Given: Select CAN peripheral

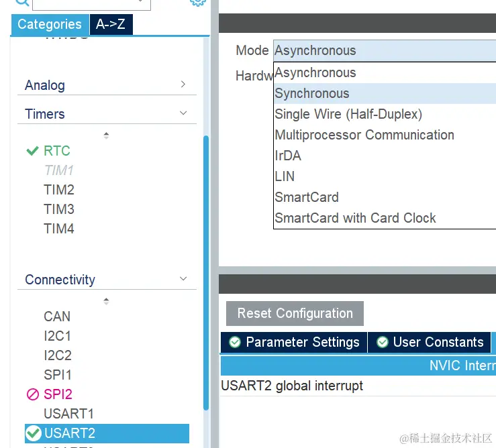Looking at the screenshot, I should point(57,317).
